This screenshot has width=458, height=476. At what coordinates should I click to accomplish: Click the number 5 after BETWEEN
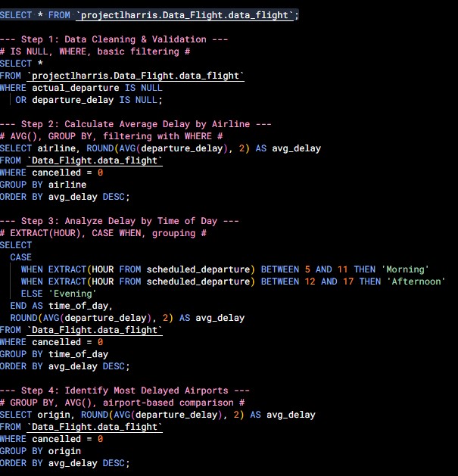click(307, 269)
